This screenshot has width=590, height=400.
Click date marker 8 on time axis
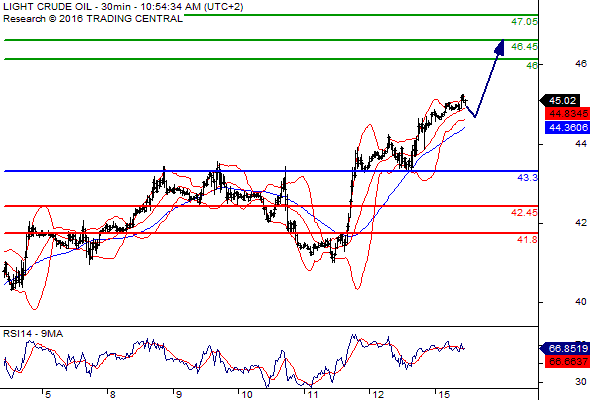click(113, 394)
